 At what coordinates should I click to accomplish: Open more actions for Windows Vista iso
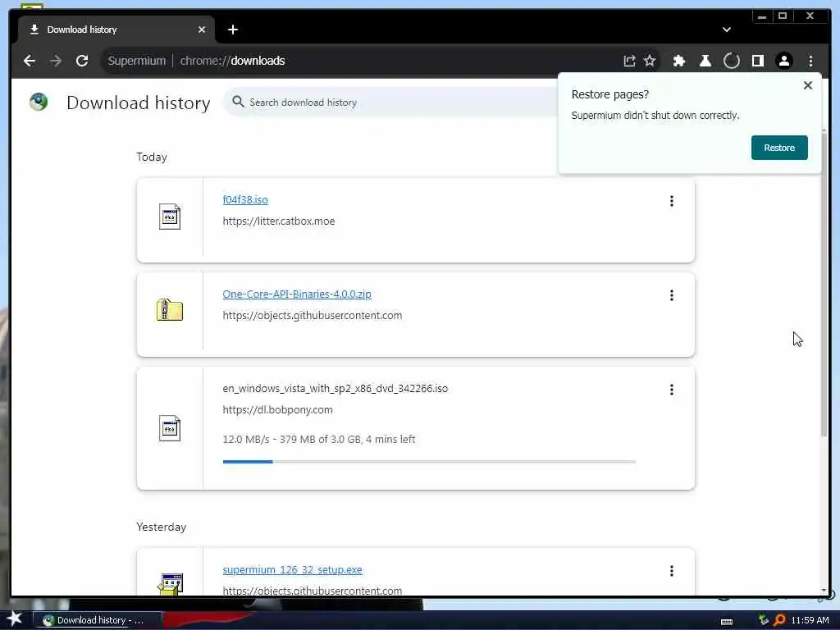pyautogui.click(x=671, y=390)
